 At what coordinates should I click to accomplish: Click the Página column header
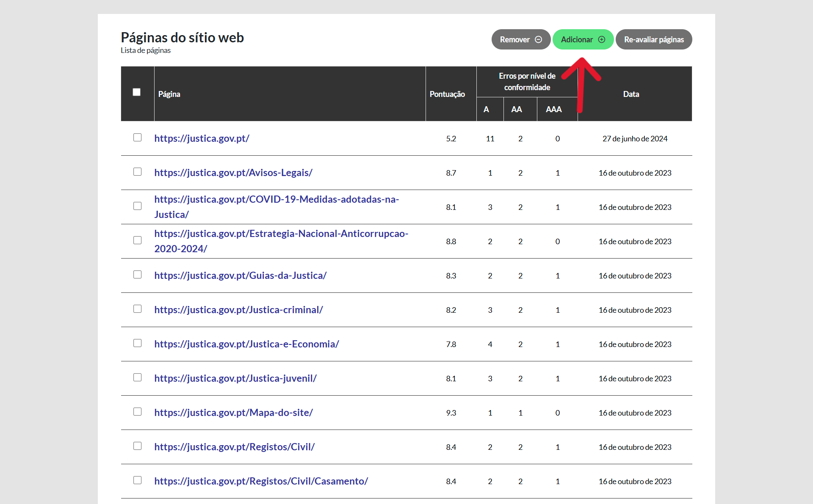pyautogui.click(x=169, y=94)
